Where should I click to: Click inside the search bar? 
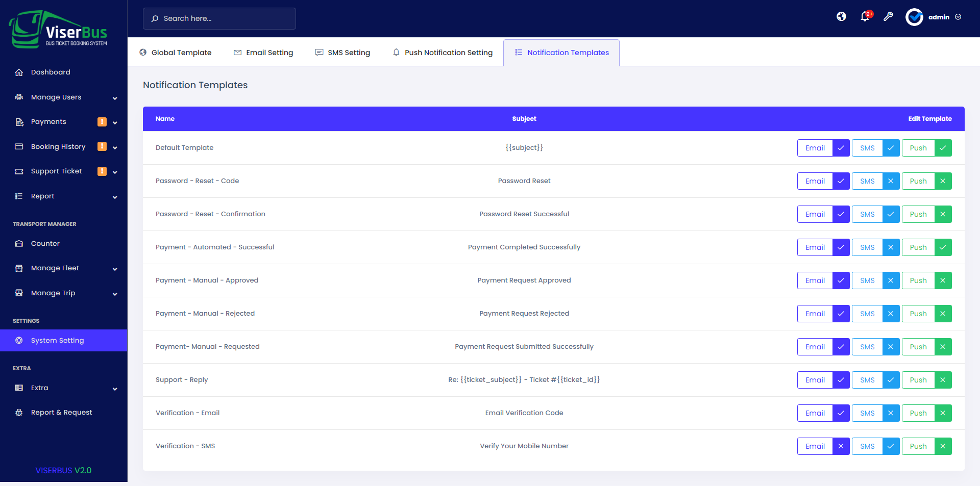point(219,18)
